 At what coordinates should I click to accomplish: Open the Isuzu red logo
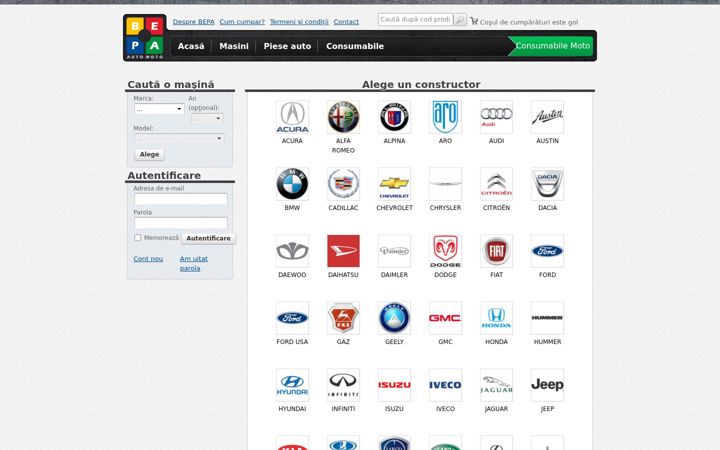[x=394, y=385]
